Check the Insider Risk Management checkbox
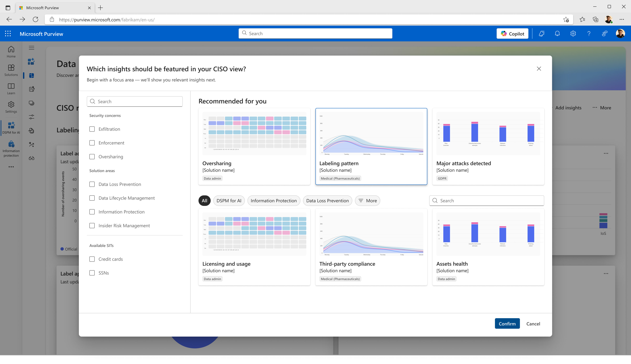This screenshot has height=364, width=631. coord(92,225)
